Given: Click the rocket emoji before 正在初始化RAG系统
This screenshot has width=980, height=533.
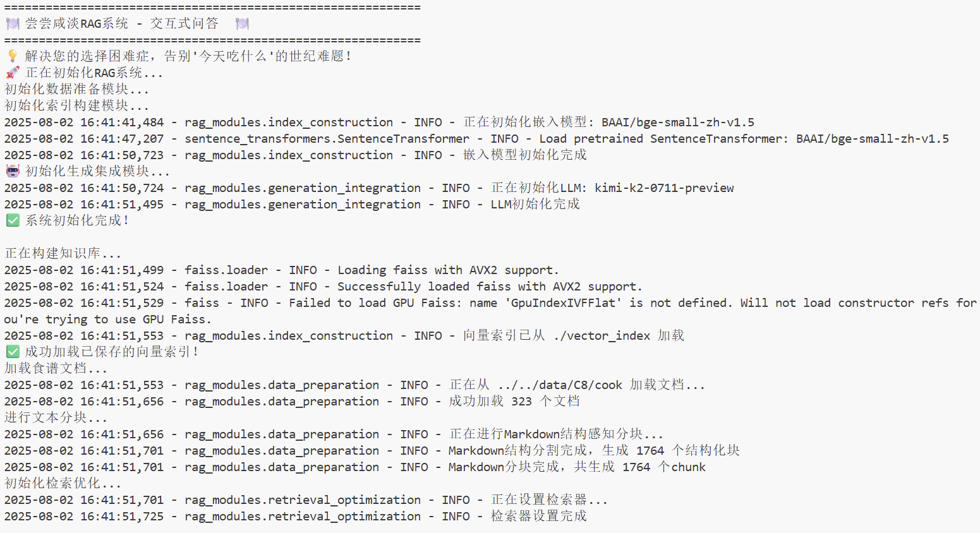Looking at the screenshot, I should point(13,73).
